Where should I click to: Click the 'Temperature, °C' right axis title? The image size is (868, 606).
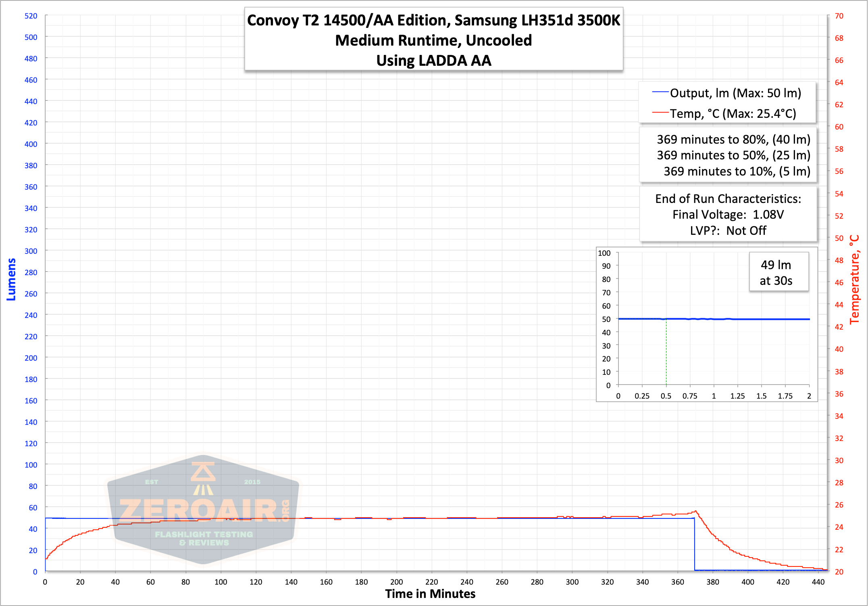854,279
